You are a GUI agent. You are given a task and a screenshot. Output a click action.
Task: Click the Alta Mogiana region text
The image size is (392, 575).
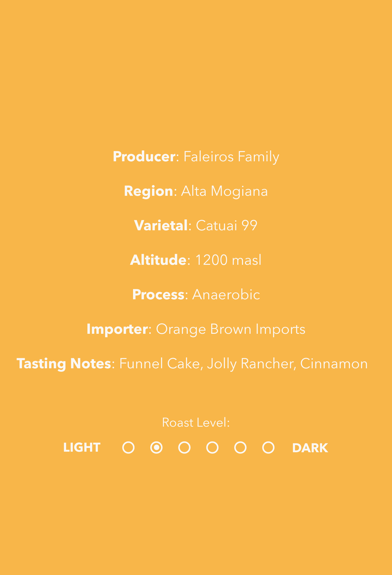pyautogui.click(x=224, y=191)
